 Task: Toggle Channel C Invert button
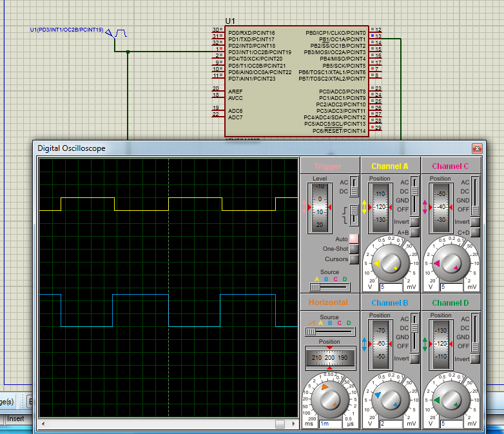point(475,222)
